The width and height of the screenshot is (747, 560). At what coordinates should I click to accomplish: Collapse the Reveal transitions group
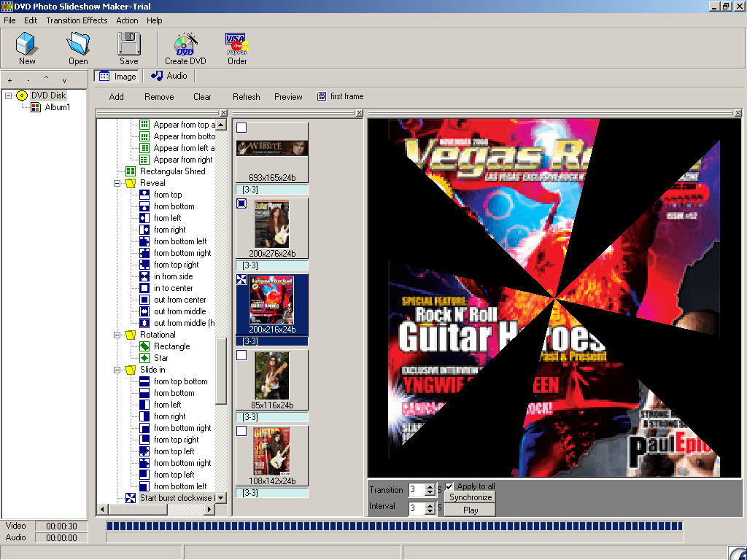pyautogui.click(x=115, y=183)
